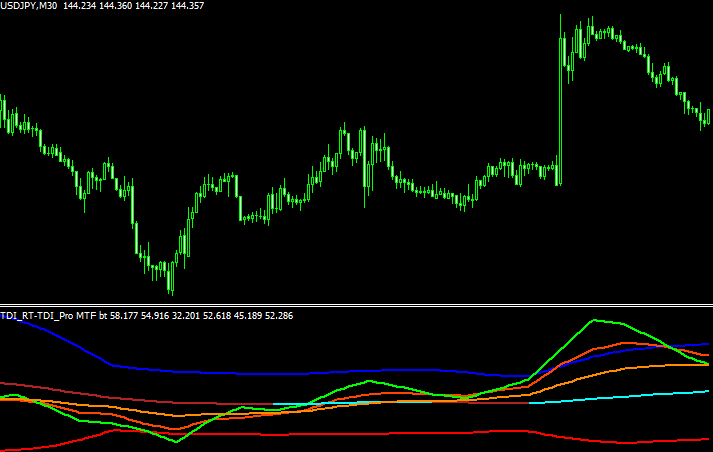The height and width of the screenshot is (452, 713).
Task: Click the indicator value 58.177
Action: coord(124,316)
